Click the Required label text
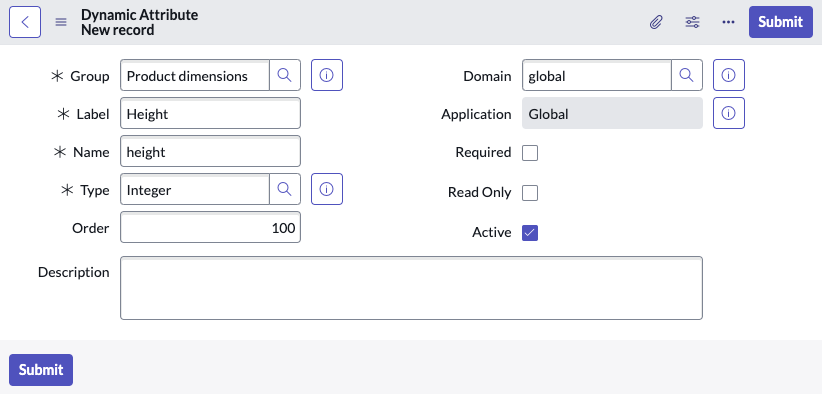The image size is (822, 394). pyautogui.click(x=483, y=152)
